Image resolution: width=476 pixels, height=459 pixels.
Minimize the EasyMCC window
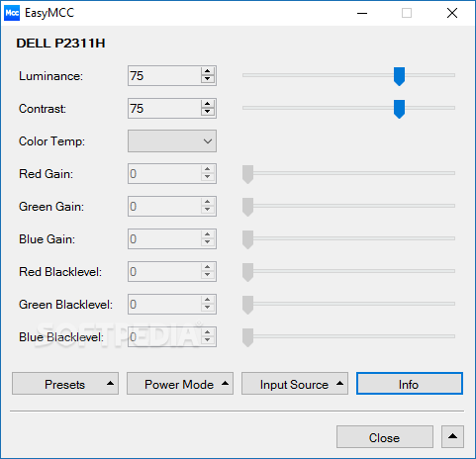click(362, 13)
